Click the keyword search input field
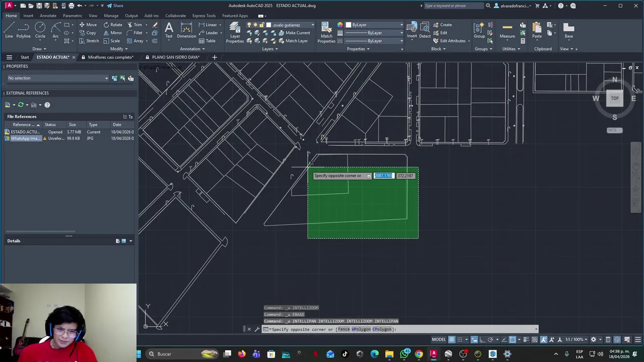644x362 pixels. (454, 6)
